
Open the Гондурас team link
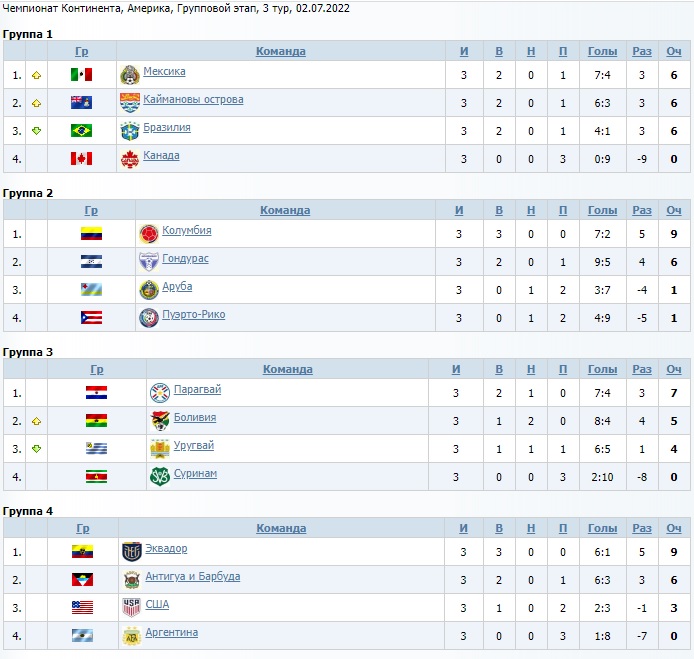pos(185,259)
